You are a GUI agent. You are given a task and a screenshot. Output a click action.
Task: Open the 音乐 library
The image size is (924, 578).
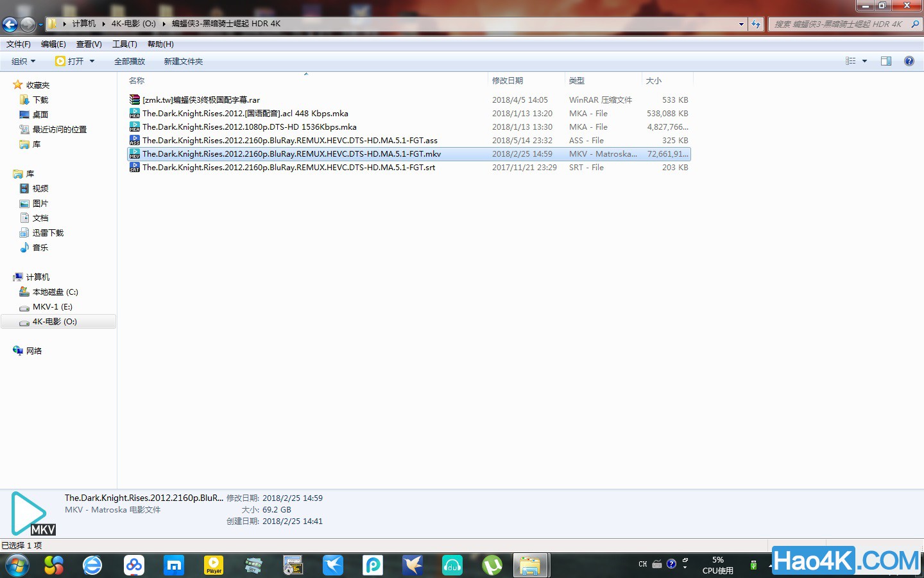(40, 247)
